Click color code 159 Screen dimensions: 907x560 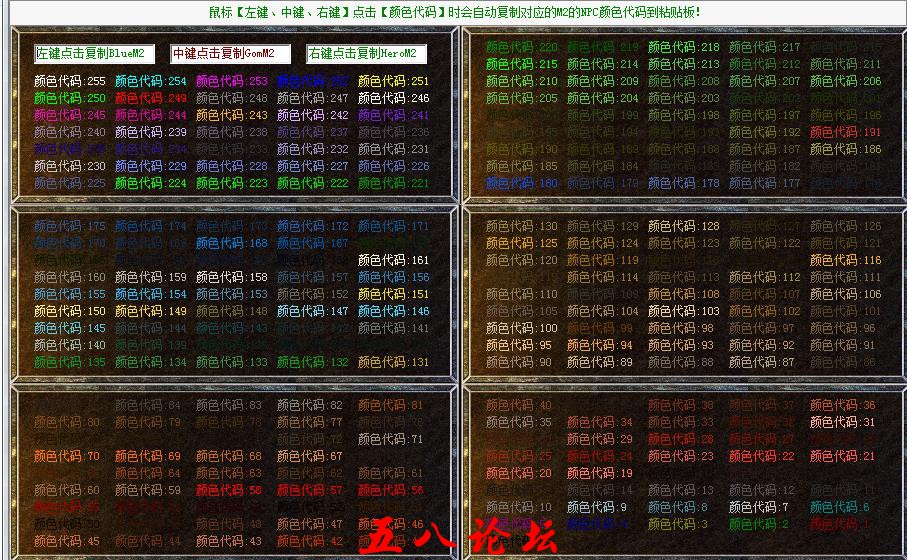pyautogui.click(x=151, y=277)
